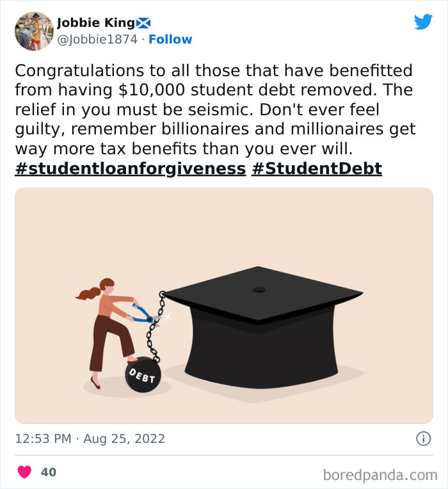Click the like count of 40
The width and height of the screenshot is (448, 489).
(x=48, y=472)
